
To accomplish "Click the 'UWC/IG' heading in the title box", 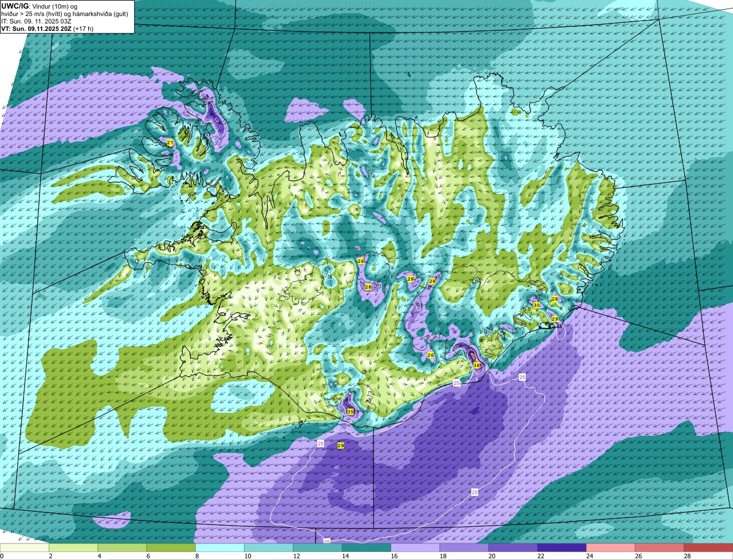I will [x=15, y=6].
